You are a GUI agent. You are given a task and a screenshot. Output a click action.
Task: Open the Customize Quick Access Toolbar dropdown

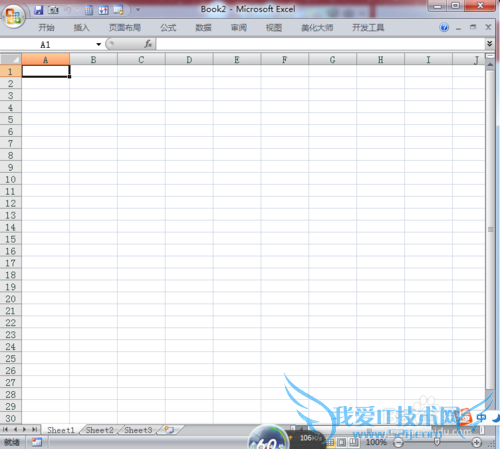tap(138, 10)
